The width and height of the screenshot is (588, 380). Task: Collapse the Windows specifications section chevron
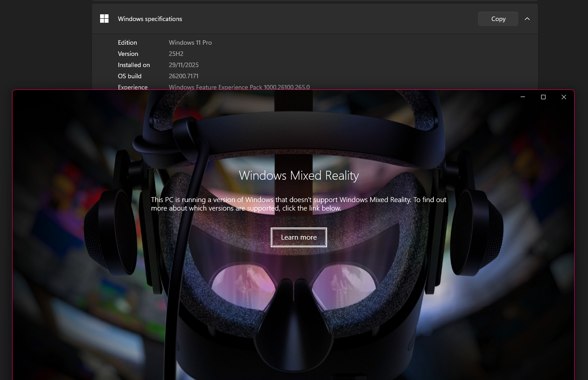point(527,19)
